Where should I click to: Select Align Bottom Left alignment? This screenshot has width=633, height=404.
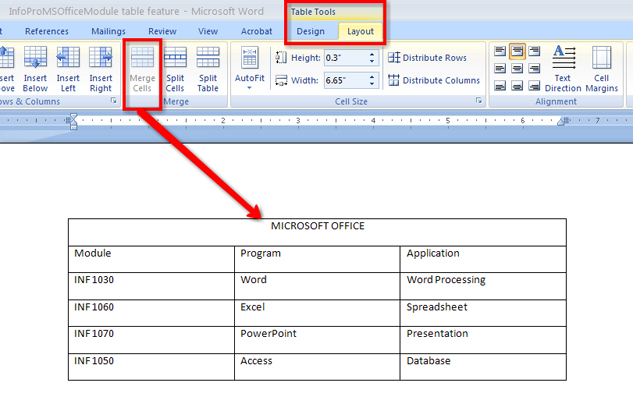[x=500, y=86]
